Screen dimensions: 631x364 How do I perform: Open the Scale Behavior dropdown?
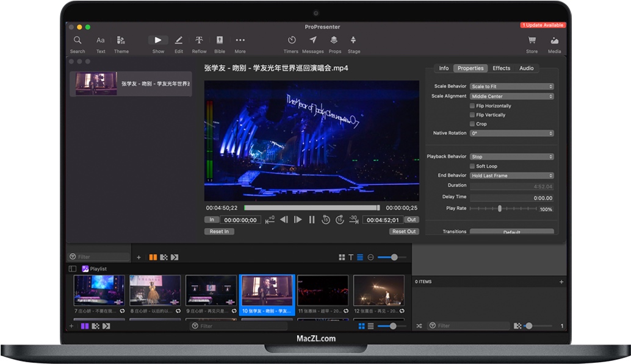pyautogui.click(x=512, y=87)
